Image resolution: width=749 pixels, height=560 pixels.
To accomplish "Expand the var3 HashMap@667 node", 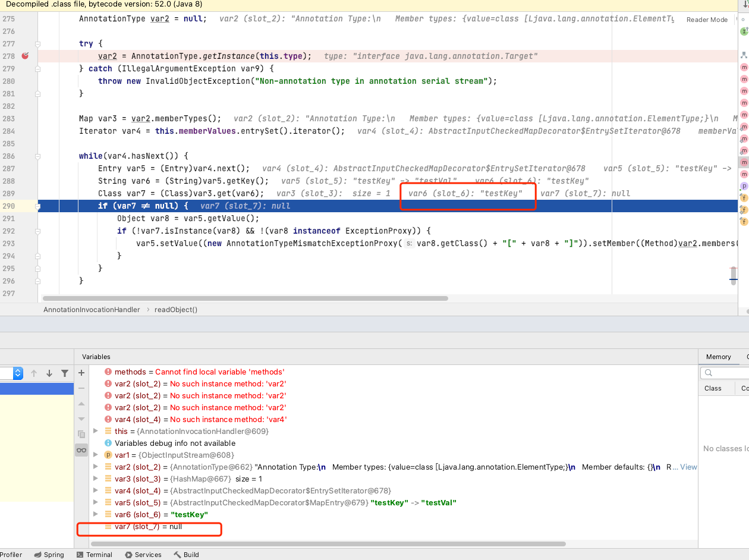I will [x=96, y=479].
